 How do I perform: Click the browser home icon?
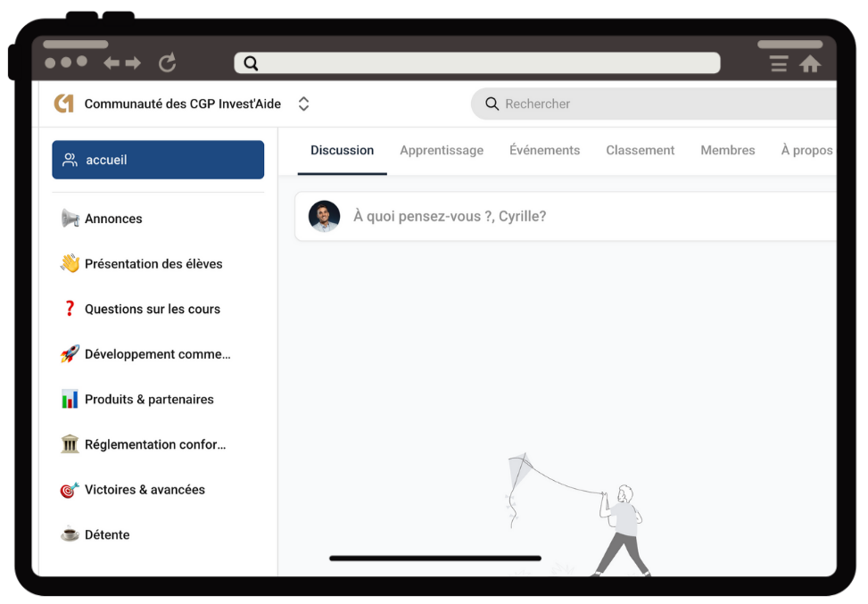[810, 63]
